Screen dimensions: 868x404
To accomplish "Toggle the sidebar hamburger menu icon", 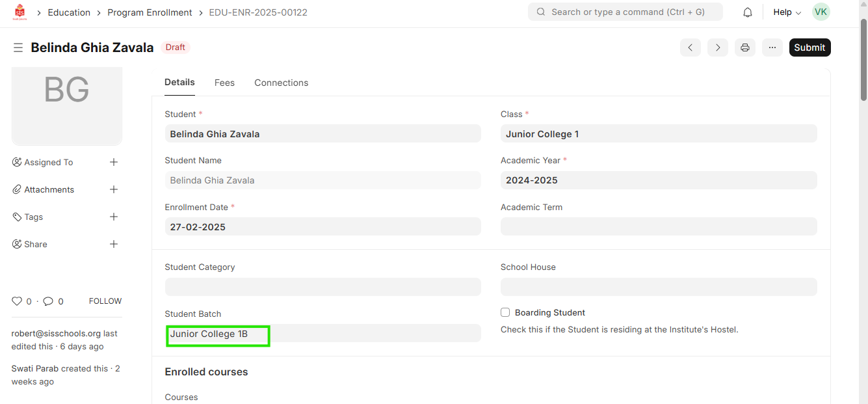I will 18,47.
